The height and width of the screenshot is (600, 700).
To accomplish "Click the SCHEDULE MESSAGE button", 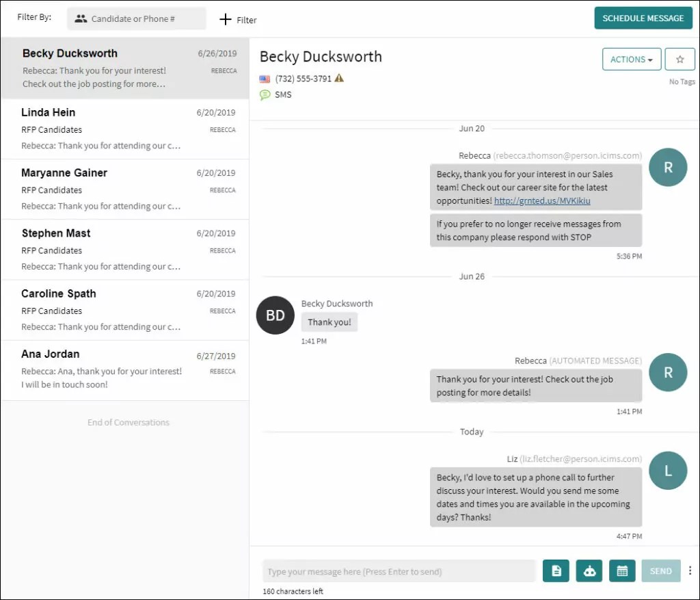I will [643, 18].
